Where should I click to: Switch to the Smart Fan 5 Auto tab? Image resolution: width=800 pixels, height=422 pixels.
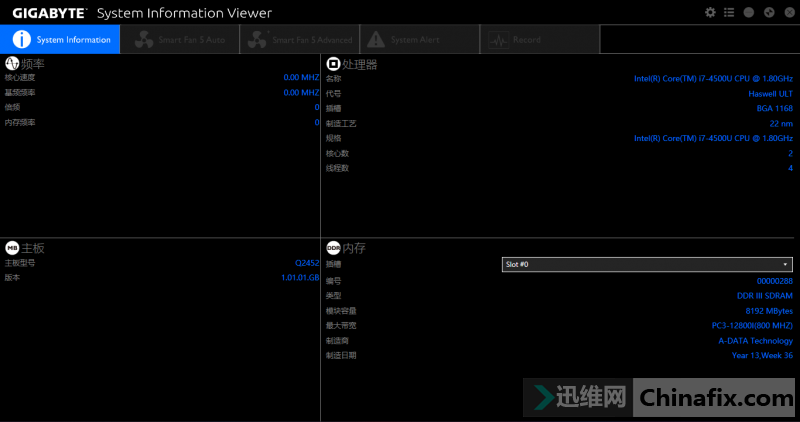coord(180,39)
